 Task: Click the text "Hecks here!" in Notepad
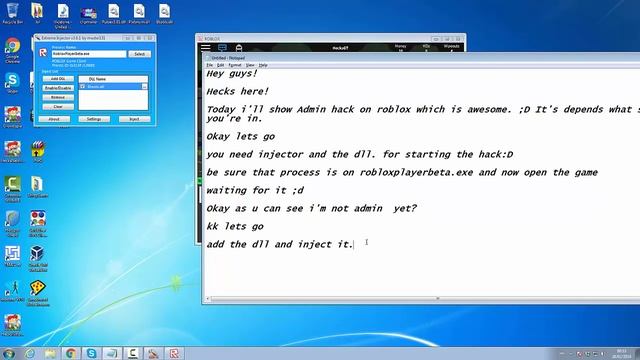tap(238, 91)
